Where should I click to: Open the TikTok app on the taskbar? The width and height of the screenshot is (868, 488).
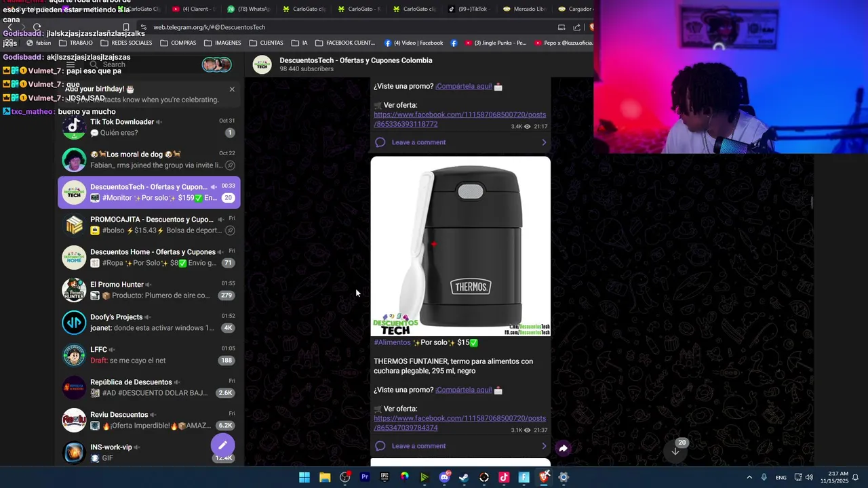(504, 477)
